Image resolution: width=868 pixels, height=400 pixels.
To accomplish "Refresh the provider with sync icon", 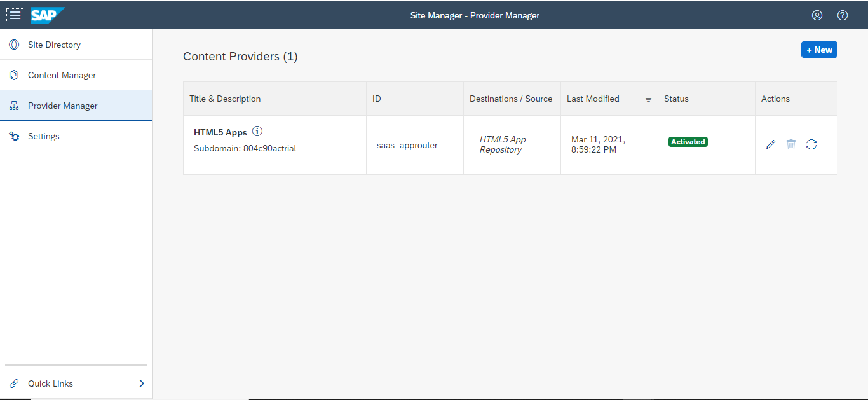I will 811,144.
